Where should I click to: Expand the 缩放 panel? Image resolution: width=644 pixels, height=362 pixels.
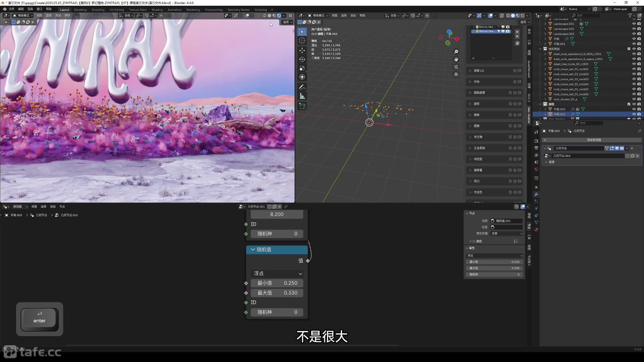pyautogui.click(x=494, y=115)
